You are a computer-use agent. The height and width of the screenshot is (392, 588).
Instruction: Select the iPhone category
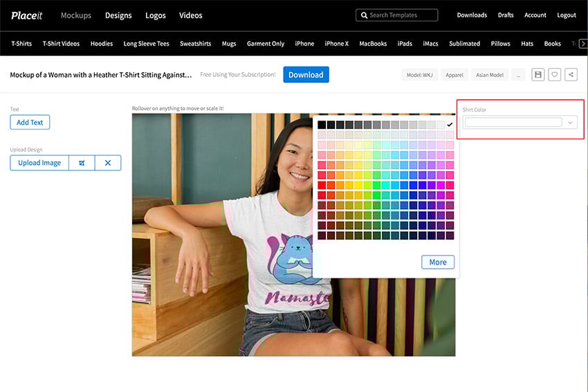pyautogui.click(x=304, y=44)
